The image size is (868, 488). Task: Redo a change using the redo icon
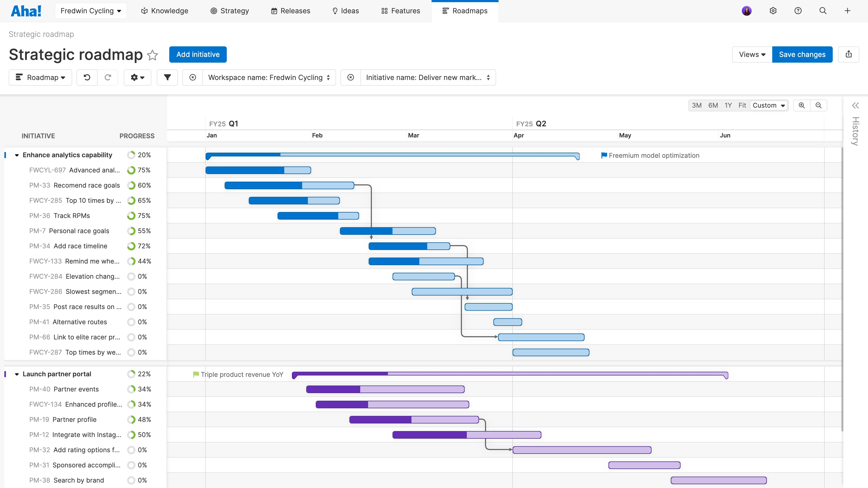pos(108,77)
